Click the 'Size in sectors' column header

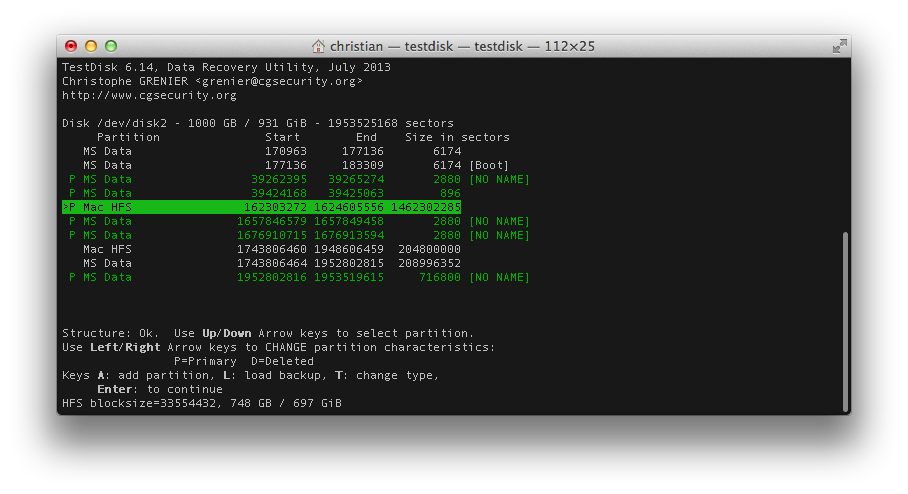pos(457,137)
